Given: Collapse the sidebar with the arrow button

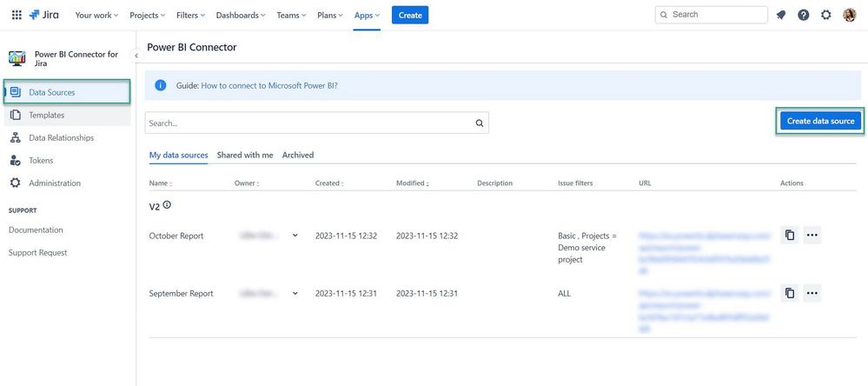Looking at the screenshot, I should tap(136, 56).
